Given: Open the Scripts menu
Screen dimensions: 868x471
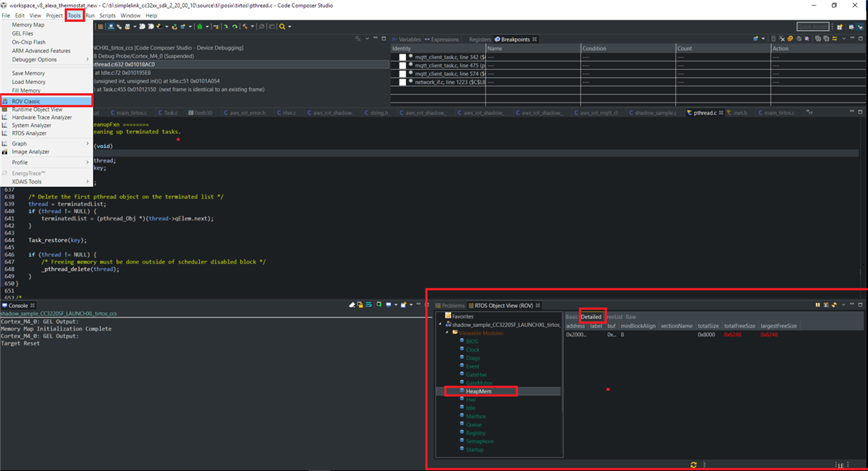Looking at the screenshot, I should 107,16.
